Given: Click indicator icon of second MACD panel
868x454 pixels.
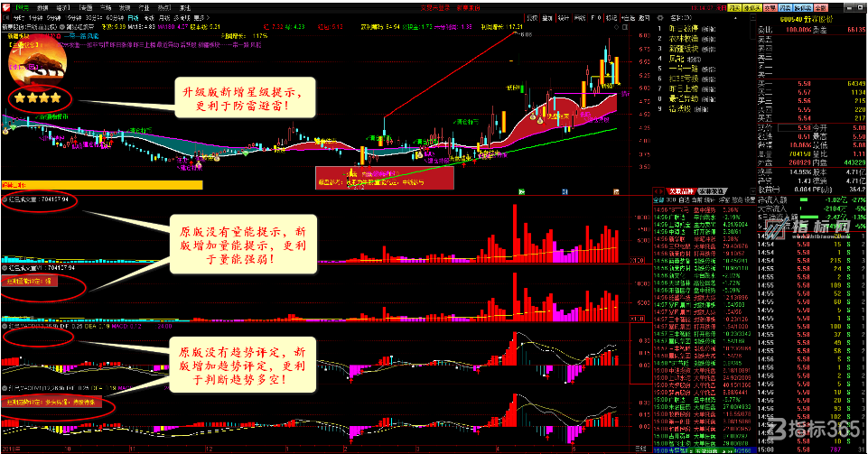Looking at the screenshot, I should coord(5,387).
